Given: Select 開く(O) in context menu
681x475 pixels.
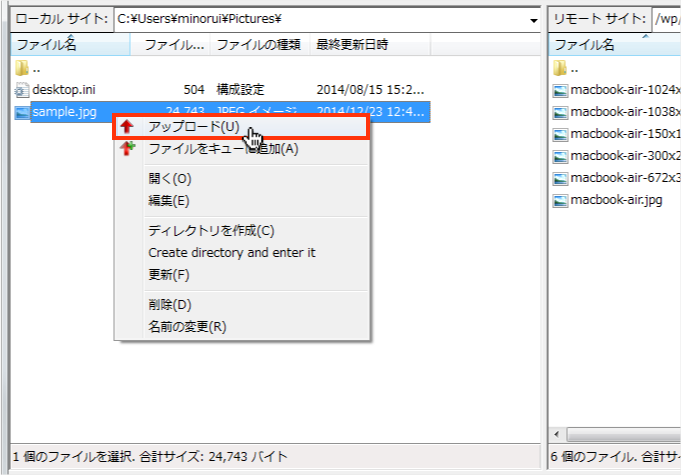Looking at the screenshot, I should point(241,178).
